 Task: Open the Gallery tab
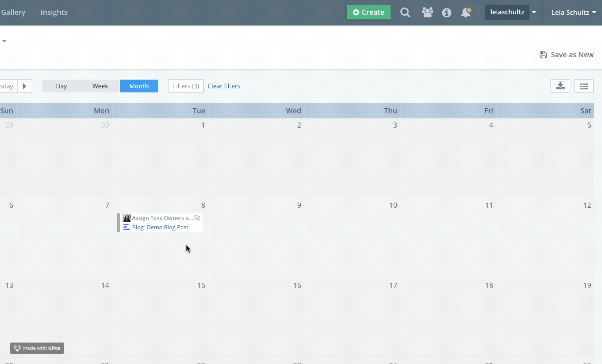point(13,12)
